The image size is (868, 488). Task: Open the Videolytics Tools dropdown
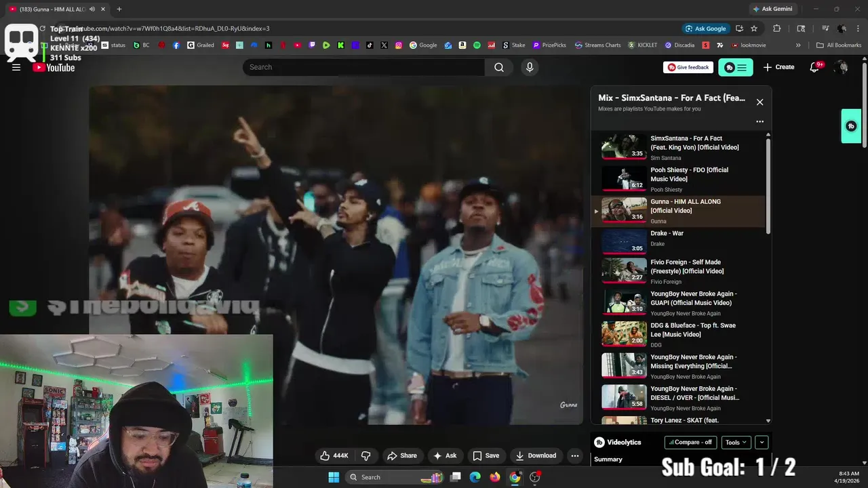736,443
